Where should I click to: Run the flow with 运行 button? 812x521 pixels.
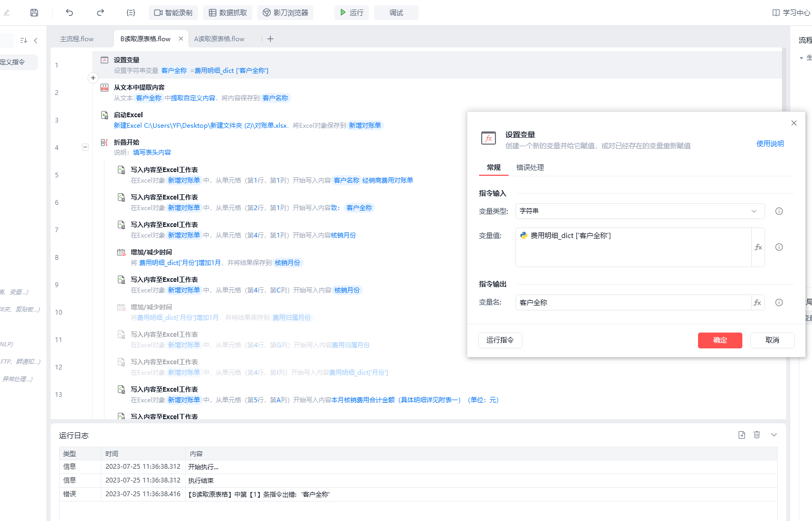351,13
